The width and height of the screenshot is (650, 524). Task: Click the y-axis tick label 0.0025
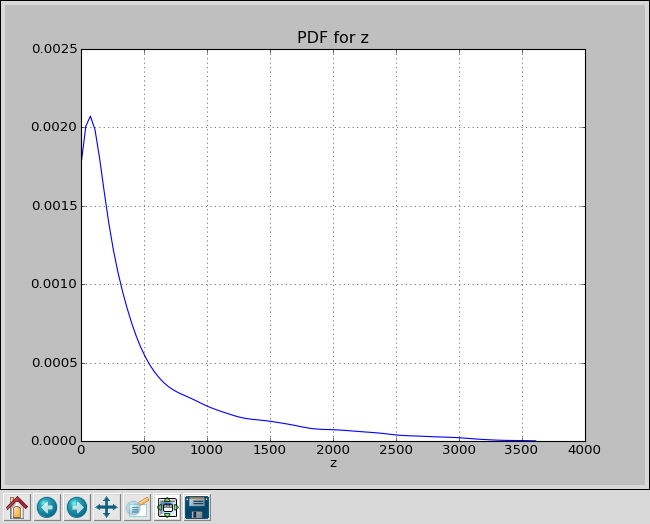point(55,49)
